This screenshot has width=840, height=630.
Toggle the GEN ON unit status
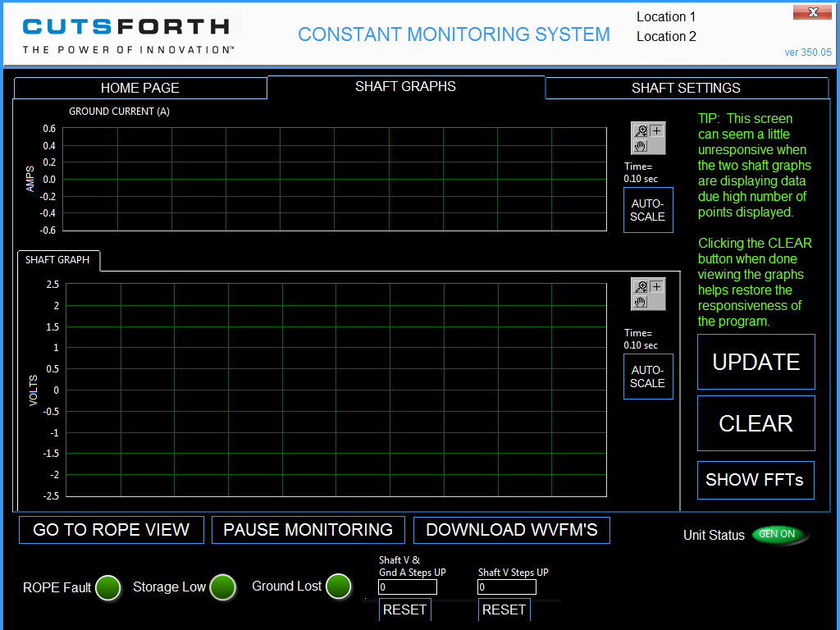pyautogui.click(x=778, y=534)
